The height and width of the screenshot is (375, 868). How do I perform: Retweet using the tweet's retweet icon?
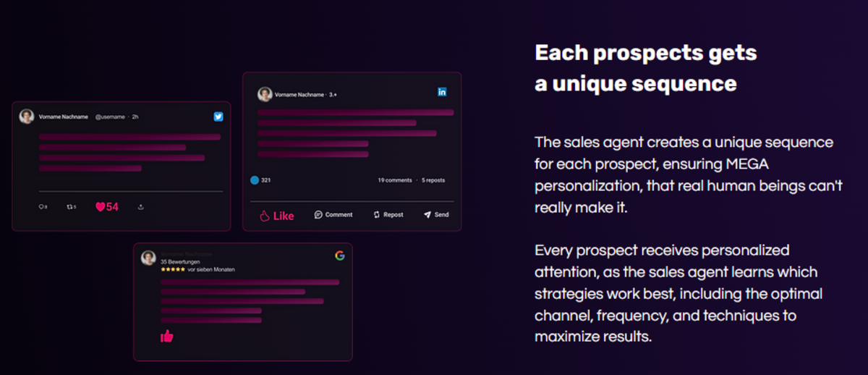click(70, 207)
